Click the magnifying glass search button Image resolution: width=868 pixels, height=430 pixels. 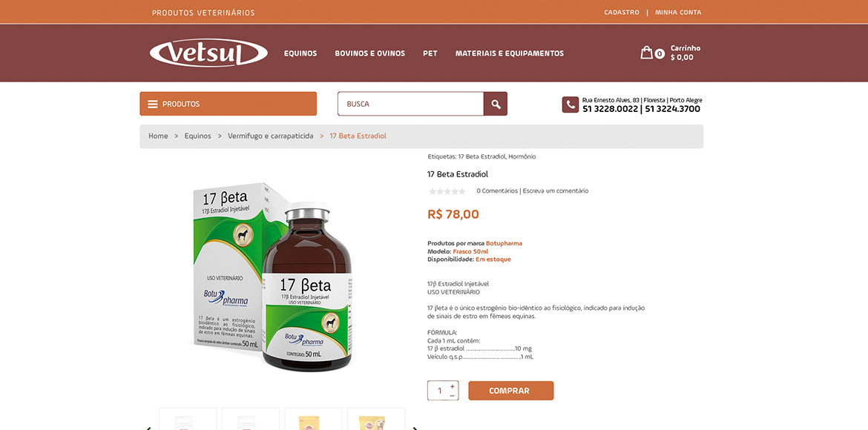coord(496,104)
